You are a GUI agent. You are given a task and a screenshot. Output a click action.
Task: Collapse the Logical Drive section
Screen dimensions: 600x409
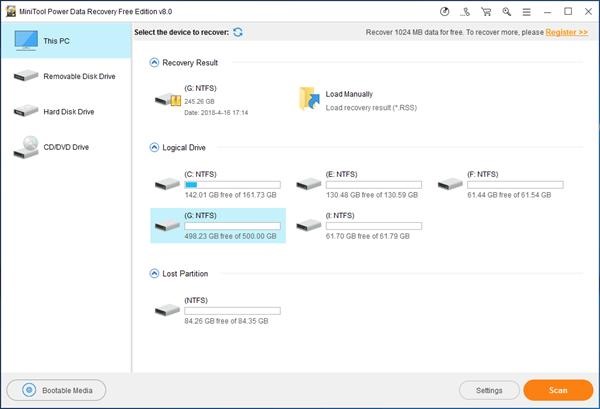point(154,147)
